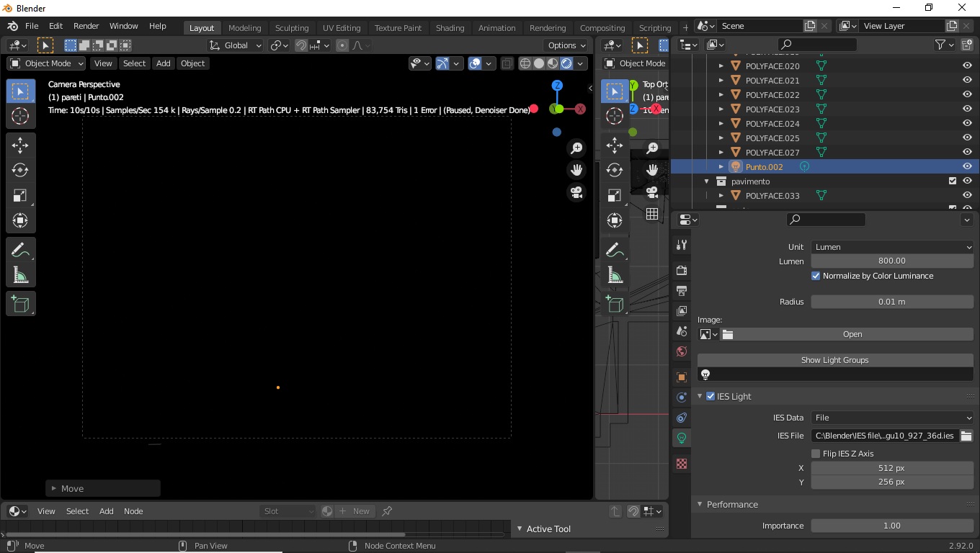Browse for IES file folder icon
The width and height of the screenshot is (980, 553).
click(x=966, y=436)
